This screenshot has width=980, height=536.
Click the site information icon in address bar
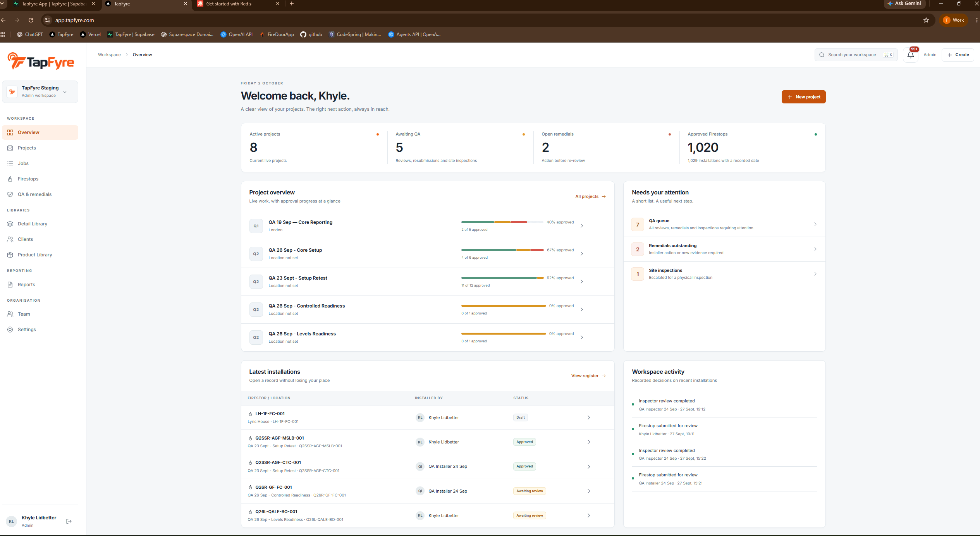point(48,20)
